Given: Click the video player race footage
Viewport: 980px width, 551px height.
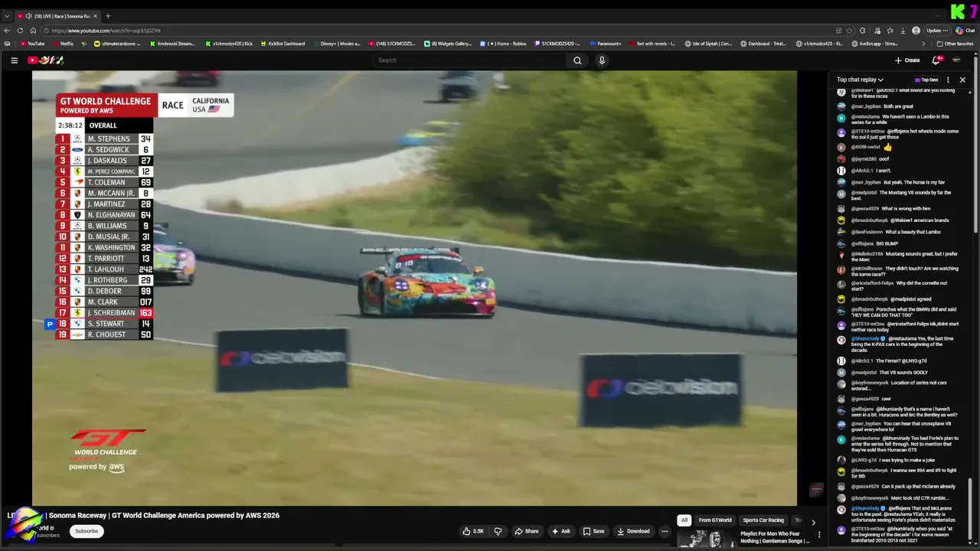Looking at the screenshot, I should 414,289.
